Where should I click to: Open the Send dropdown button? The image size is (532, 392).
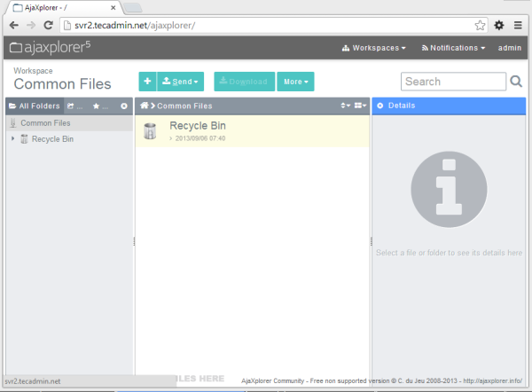(x=180, y=82)
